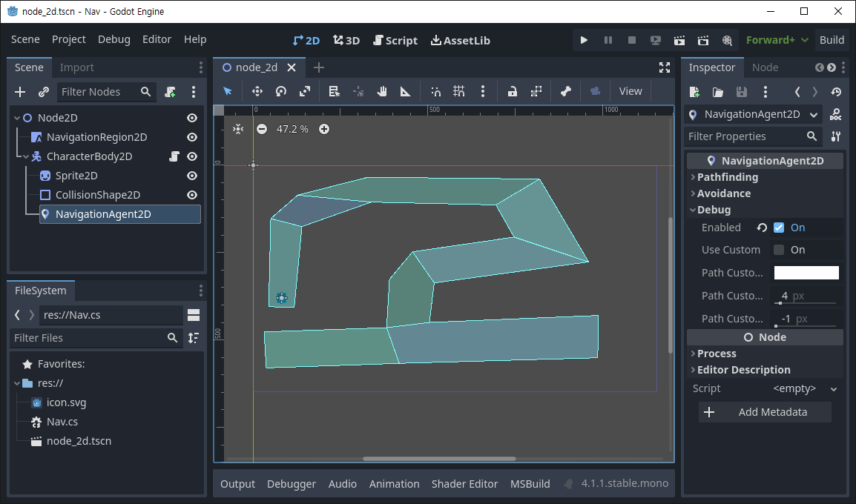Open the Forward+ renderer dropdown
The image size is (856, 504).
777,40
